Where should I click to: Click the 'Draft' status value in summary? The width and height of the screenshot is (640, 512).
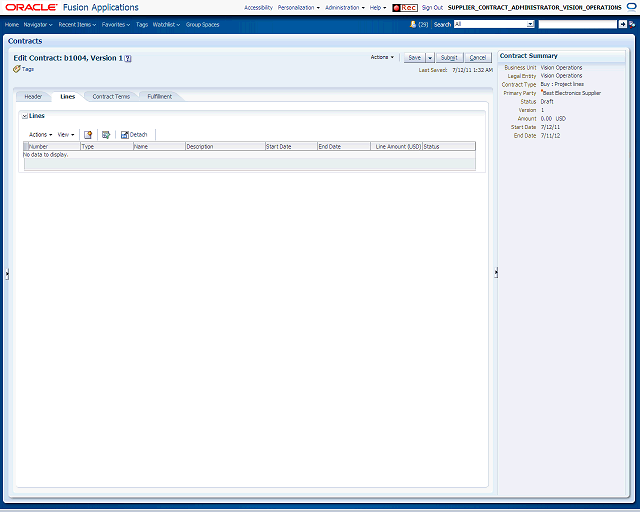pyautogui.click(x=547, y=102)
